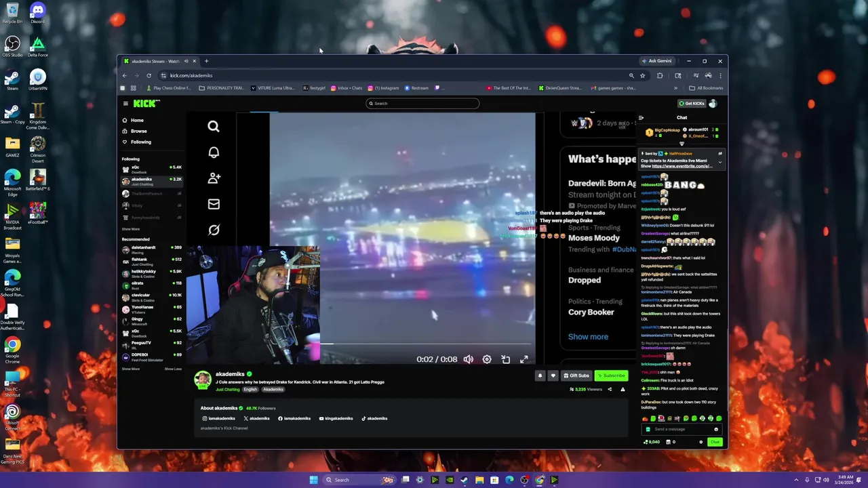868x488 pixels.
Task: Click the Send a message chat field
Action: coord(682,429)
